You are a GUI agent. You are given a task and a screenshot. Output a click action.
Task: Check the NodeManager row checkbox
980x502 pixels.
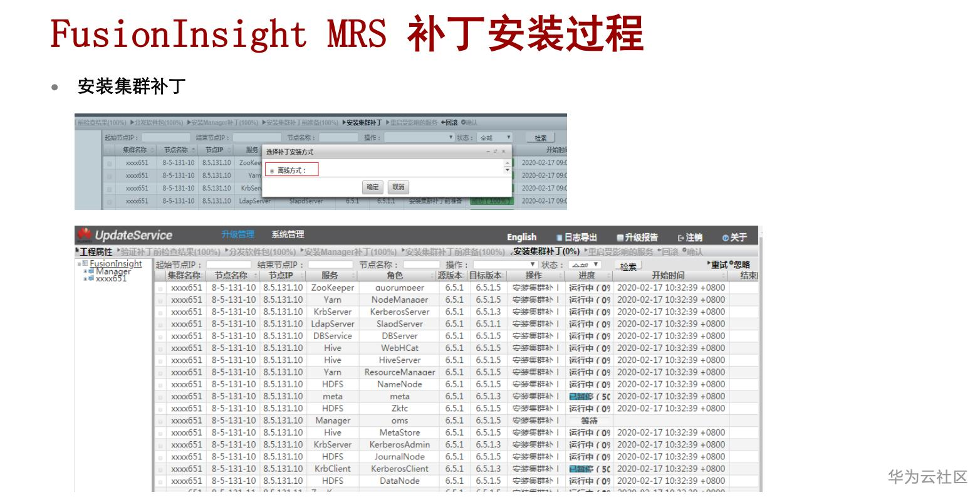[x=160, y=300]
